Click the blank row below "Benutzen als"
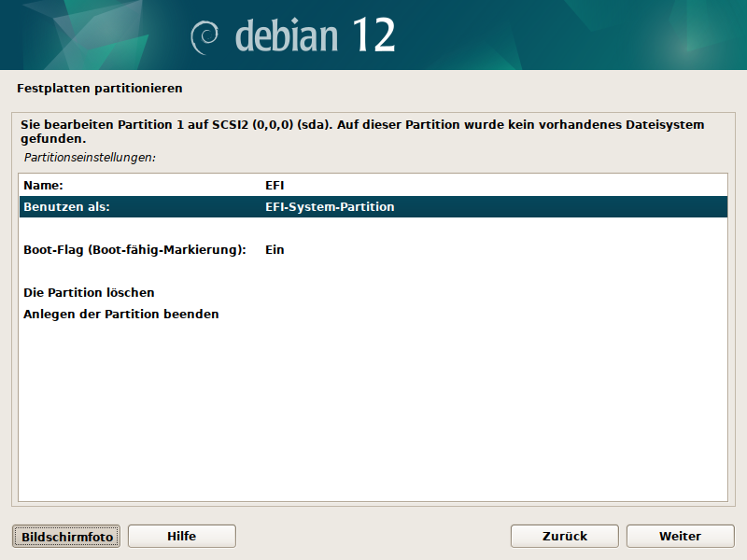 tap(373, 229)
